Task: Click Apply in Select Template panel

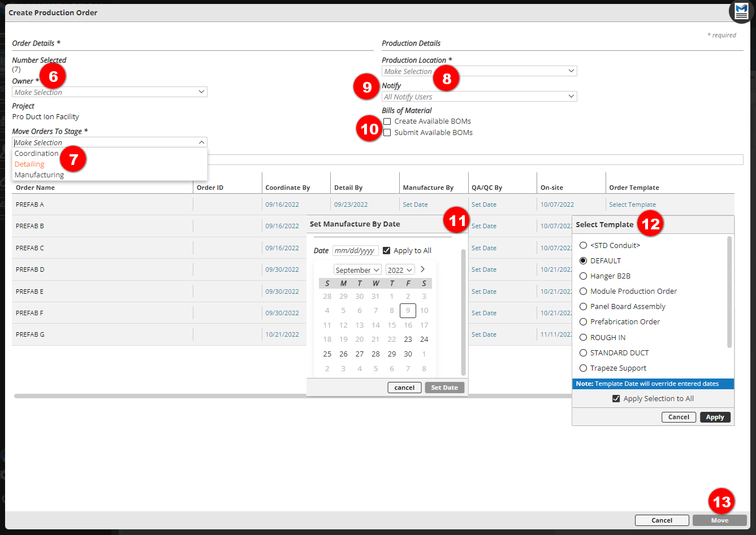Action: pyautogui.click(x=715, y=417)
